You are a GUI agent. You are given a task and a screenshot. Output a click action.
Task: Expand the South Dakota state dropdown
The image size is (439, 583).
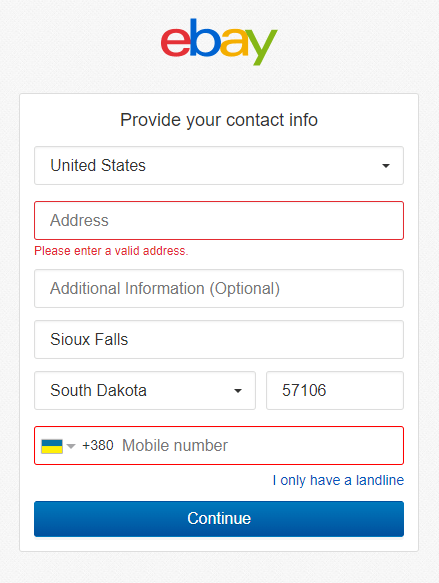[x=145, y=390]
